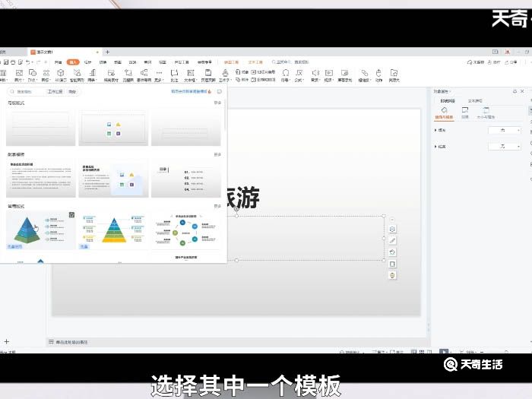The width and height of the screenshot is (532, 399).
Task: Click the starred folder ribbon icon
Action: tap(394, 73)
